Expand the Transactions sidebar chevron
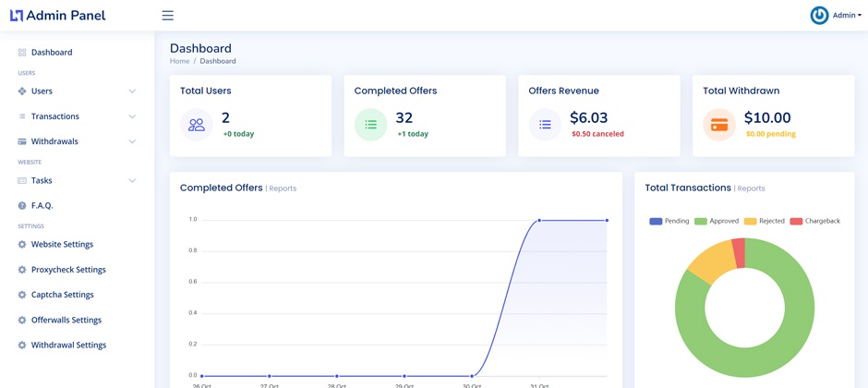 tap(132, 116)
